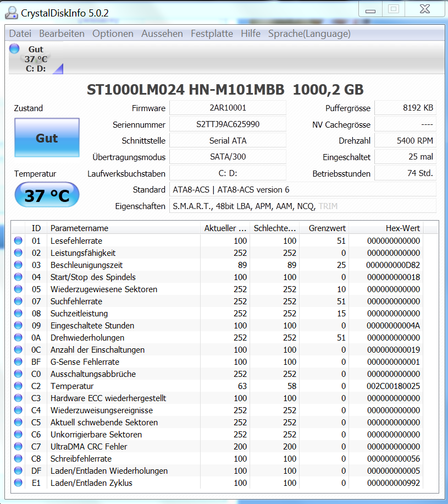Screen dimensions: 448x504
Task: Open the Datei menu
Action: point(20,34)
